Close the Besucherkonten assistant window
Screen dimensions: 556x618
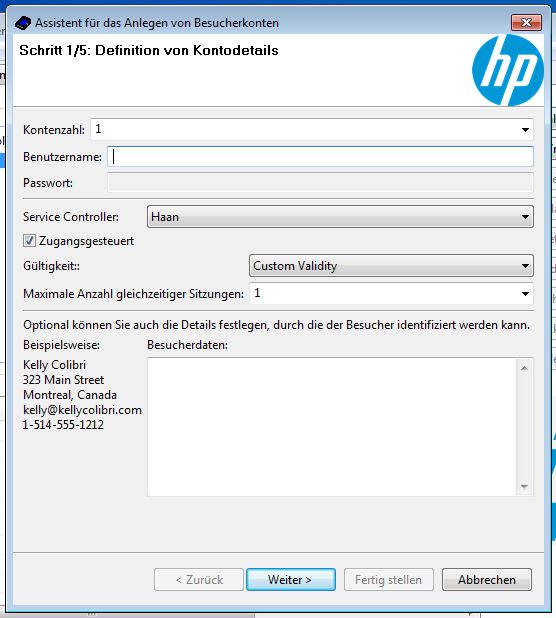click(x=526, y=22)
